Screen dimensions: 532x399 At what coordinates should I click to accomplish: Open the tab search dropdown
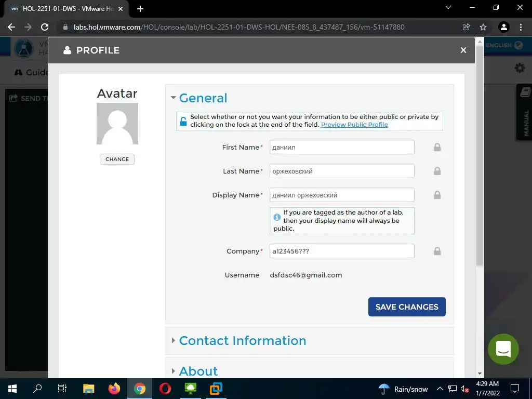click(448, 7)
